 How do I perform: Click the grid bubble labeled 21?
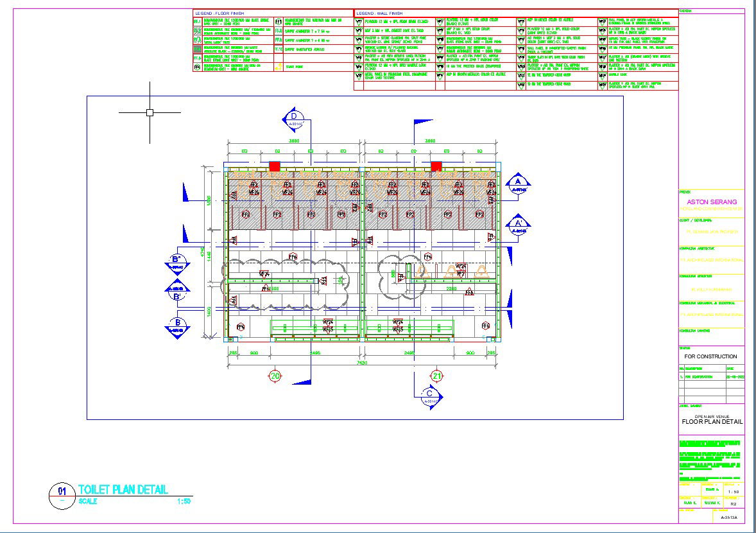[437, 376]
